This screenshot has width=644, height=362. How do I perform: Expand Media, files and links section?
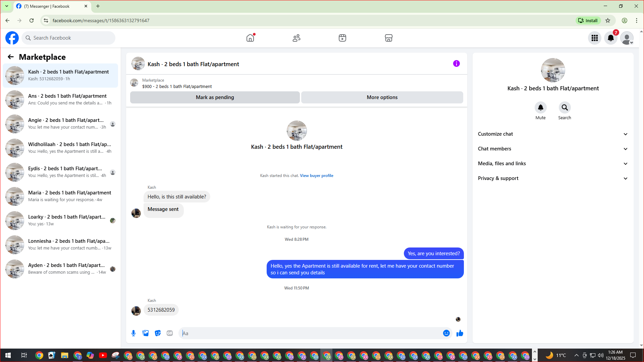pyautogui.click(x=553, y=164)
